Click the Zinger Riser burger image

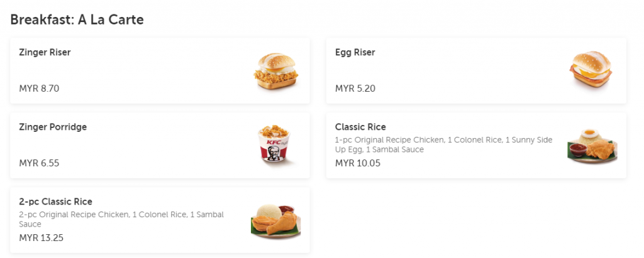[x=275, y=71]
